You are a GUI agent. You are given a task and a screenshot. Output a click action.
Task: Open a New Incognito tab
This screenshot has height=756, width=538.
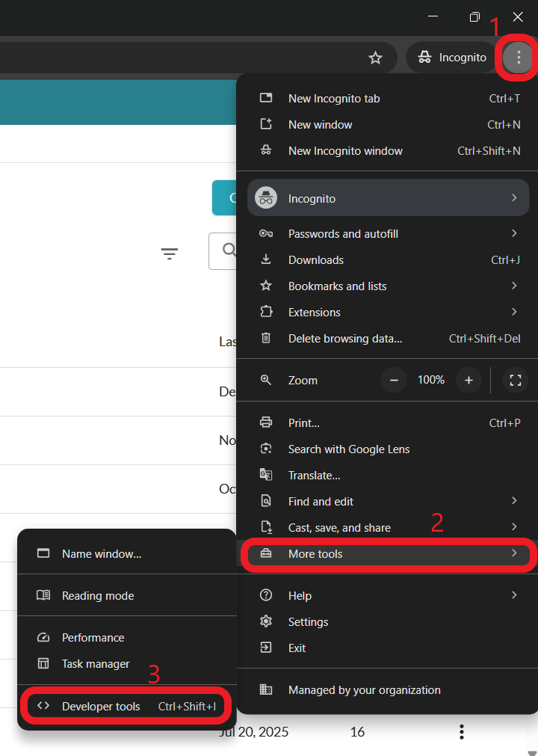[x=388, y=99]
